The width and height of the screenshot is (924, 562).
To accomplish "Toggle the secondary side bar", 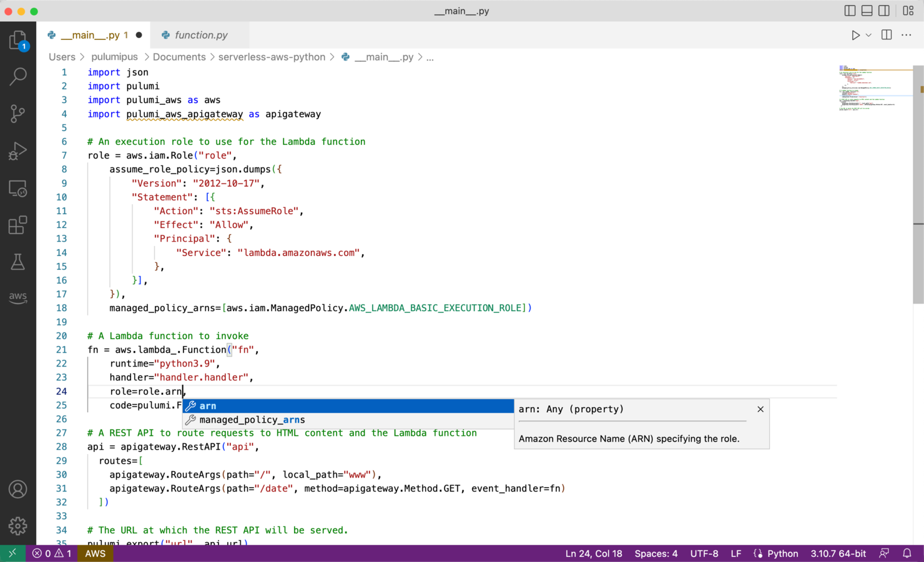I will pos(884,11).
